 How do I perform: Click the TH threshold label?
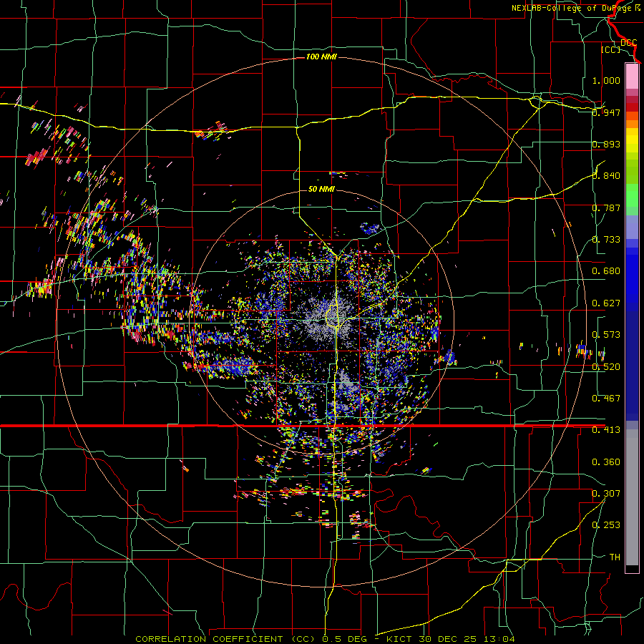coord(615,557)
